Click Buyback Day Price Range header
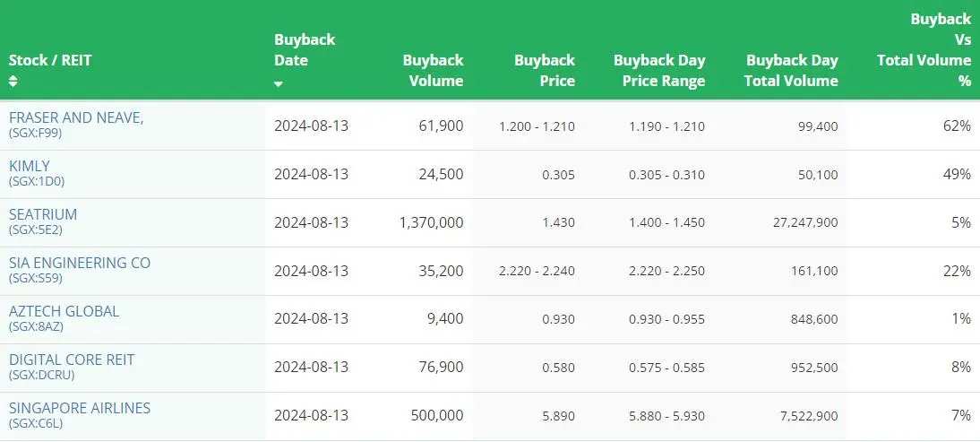The height and width of the screenshot is (442, 980). pos(659,71)
